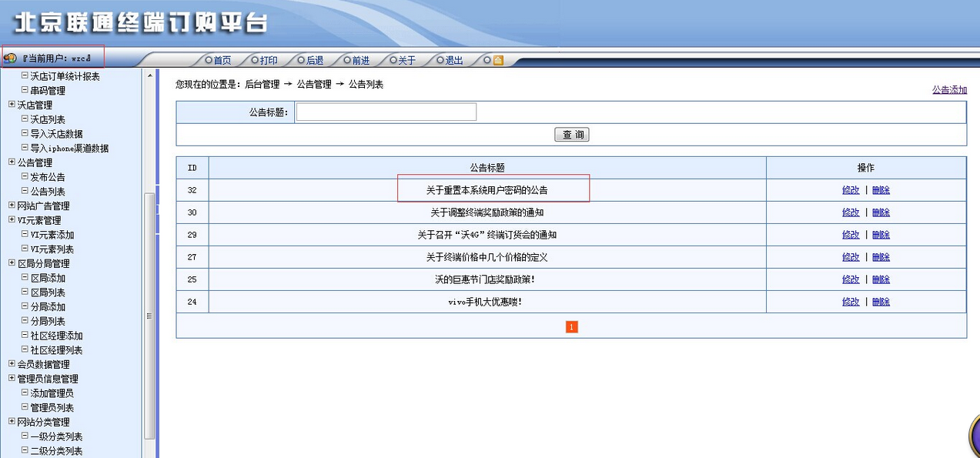Open 分局列表 in sidebar
Screen dimensions: 980x458
48,321
